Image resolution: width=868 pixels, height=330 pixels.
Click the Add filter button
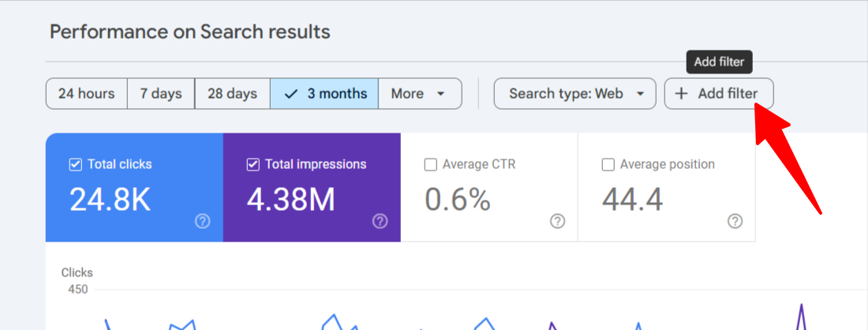(x=719, y=94)
